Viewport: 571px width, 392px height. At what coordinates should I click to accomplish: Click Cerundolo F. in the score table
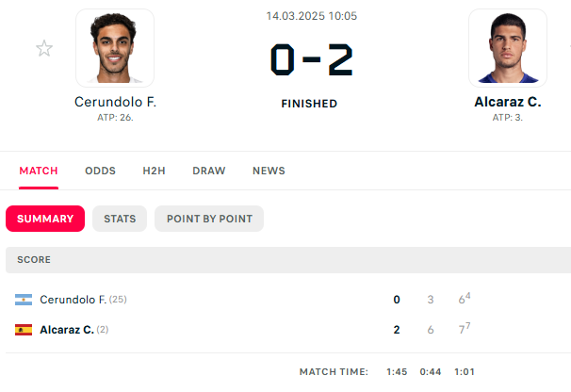(73, 300)
